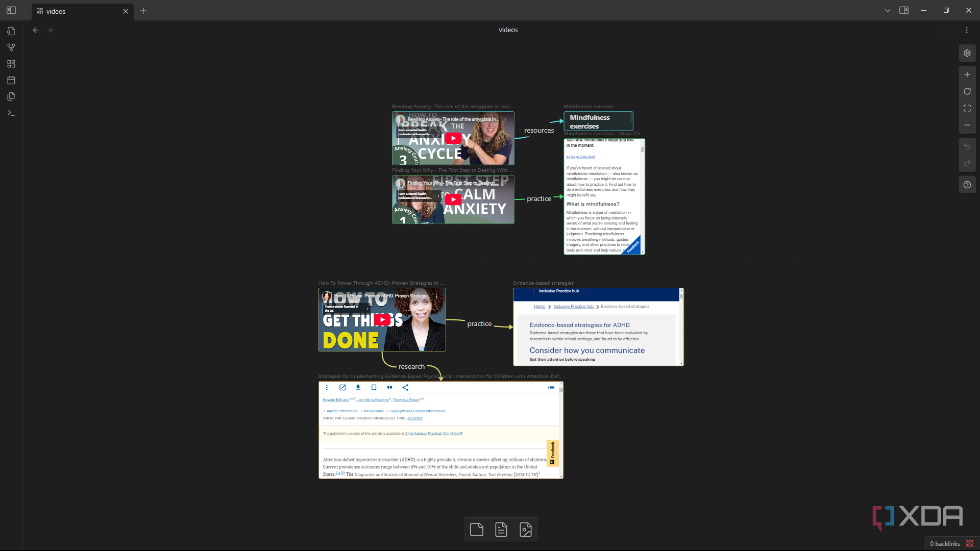Viewport: 980px width, 551px height.
Task: Open Inclusive Practice hub breadcrumb link
Action: coord(574,307)
